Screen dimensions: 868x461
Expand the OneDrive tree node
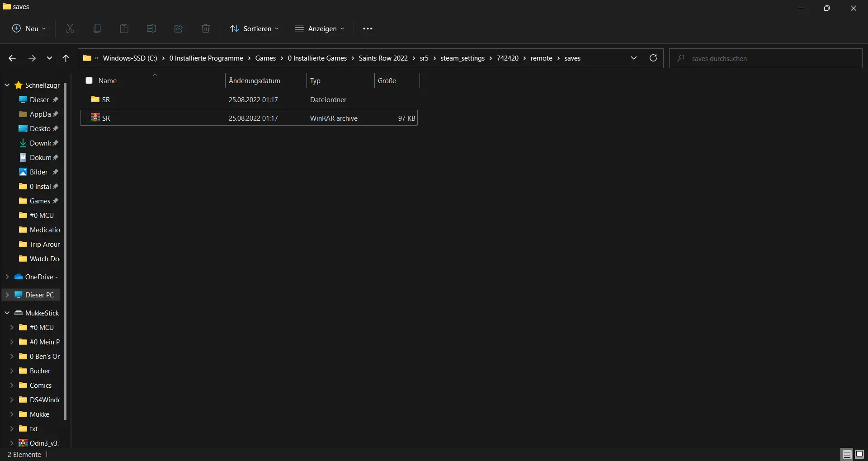click(x=7, y=277)
